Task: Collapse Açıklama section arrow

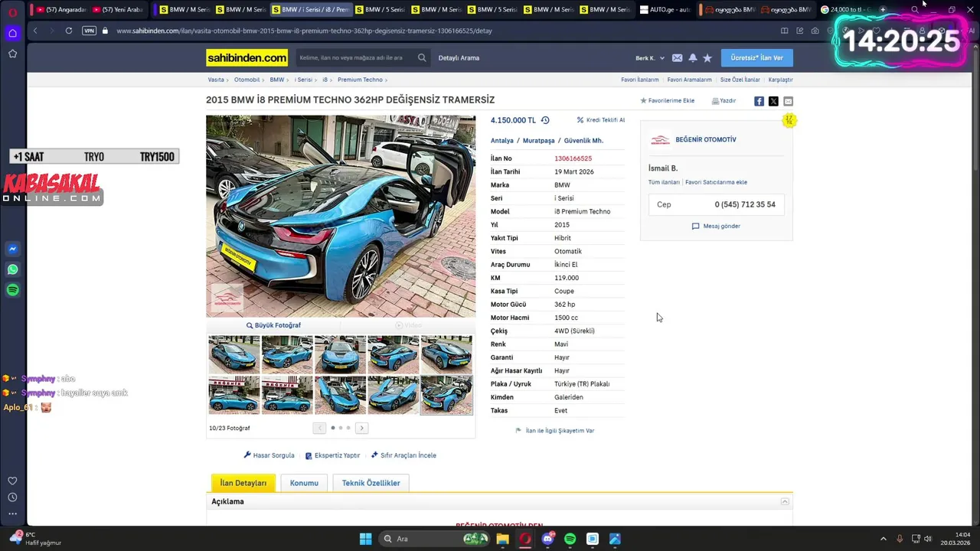Action: coord(785,501)
